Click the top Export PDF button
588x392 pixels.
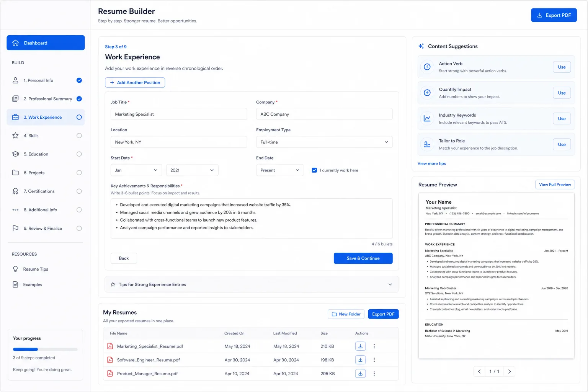pos(554,15)
